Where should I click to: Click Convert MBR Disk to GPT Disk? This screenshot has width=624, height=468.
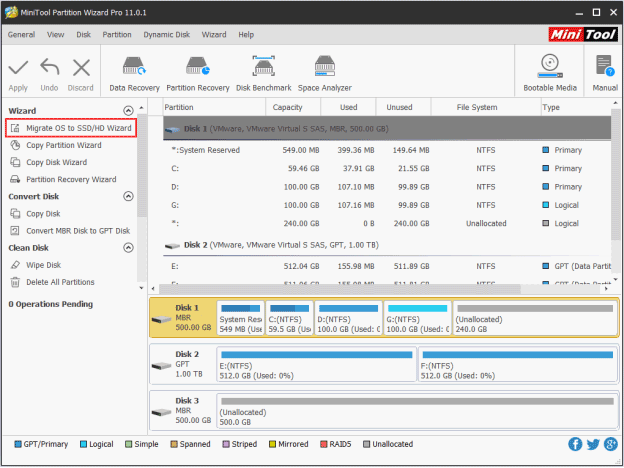coord(77,231)
